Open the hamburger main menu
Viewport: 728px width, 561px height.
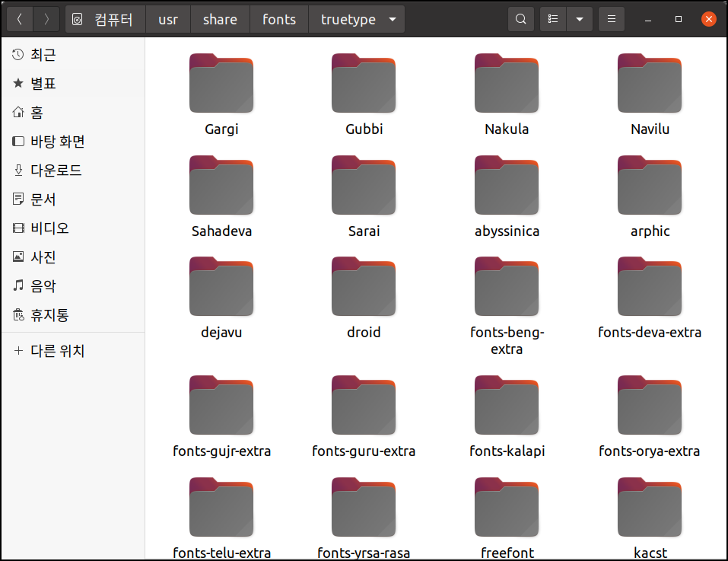coord(612,19)
